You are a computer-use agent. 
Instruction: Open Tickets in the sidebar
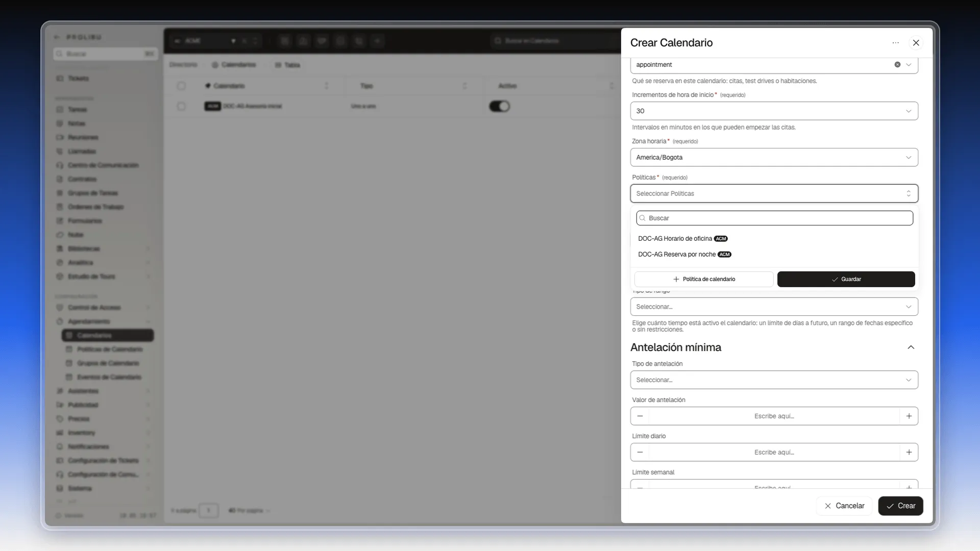click(x=78, y=79)
